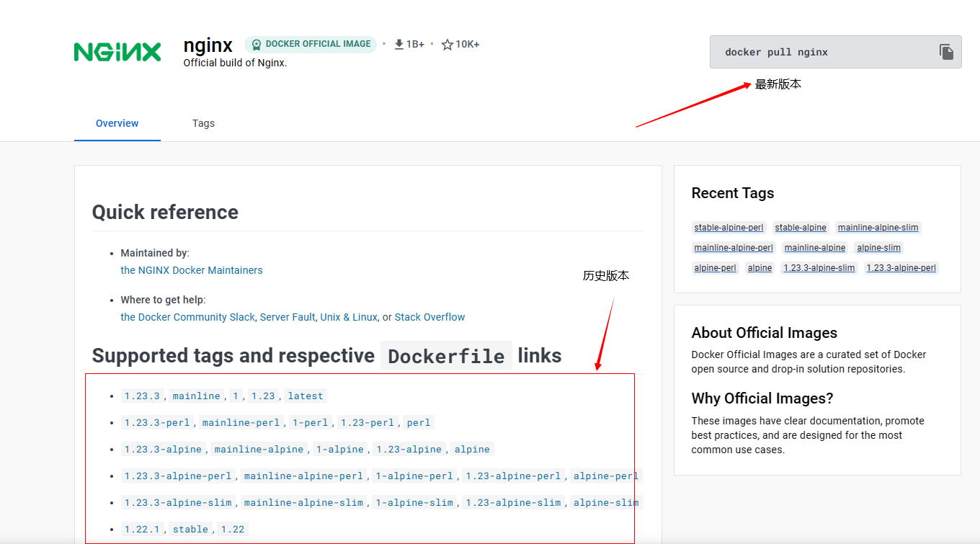Click the Docker Official Image badge
980x544 pixels.
coord(311,44)
